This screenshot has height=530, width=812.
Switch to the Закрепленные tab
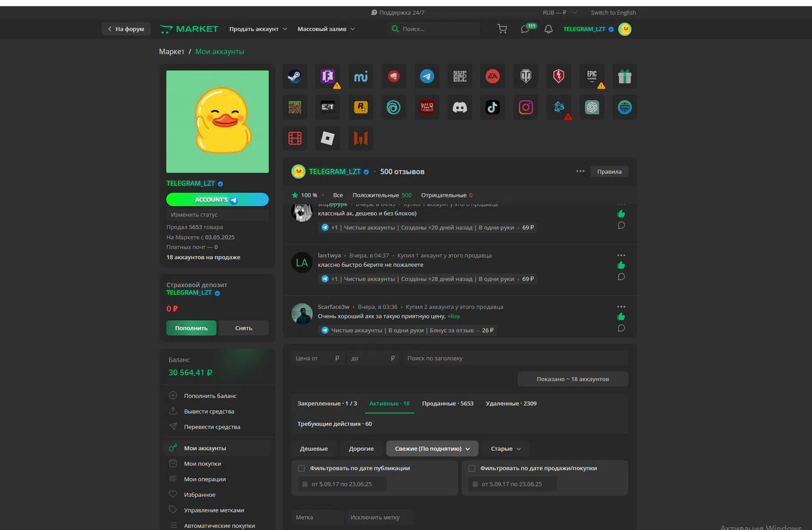pos(327,403)
